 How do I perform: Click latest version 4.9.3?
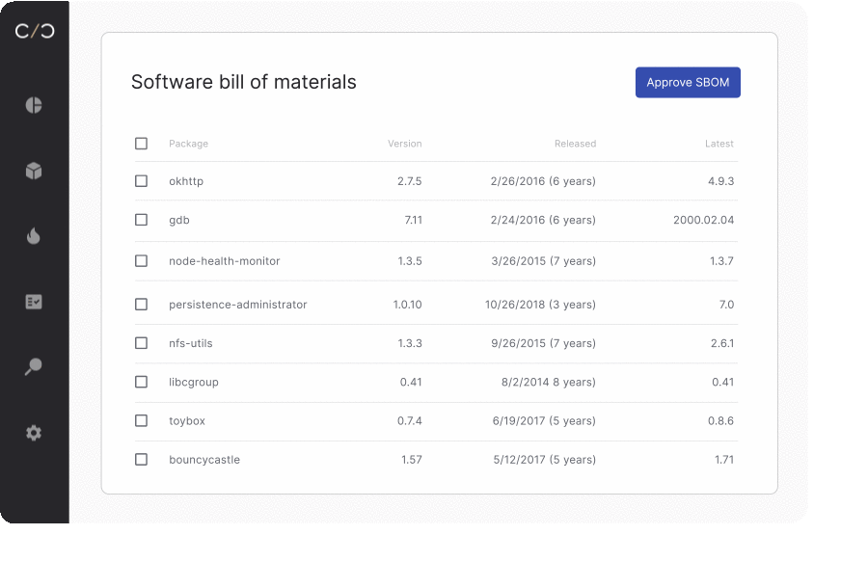(x=720, y=181)
